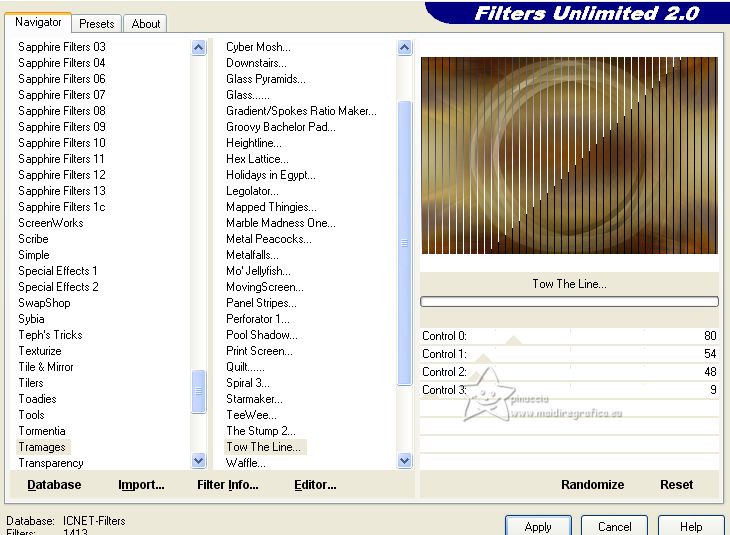Image resolution: width=730 pixels, height=535 pixels.
Task: Reset the filter controls
Action: tap(676, 485)
